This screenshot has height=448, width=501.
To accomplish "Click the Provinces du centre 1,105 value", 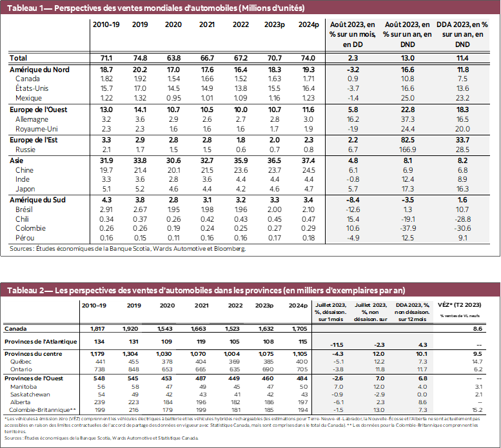I will 300,355.
